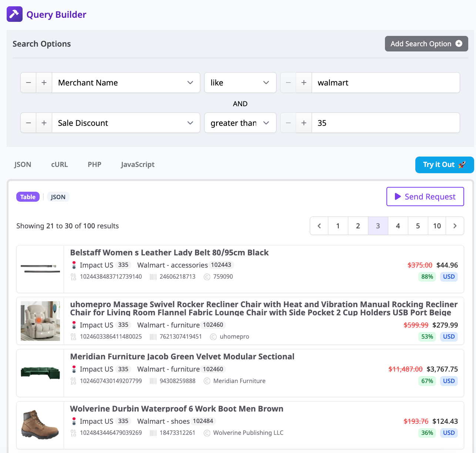
Task: Switch to the PHP code tab
Action: click(x=94, y=164)
